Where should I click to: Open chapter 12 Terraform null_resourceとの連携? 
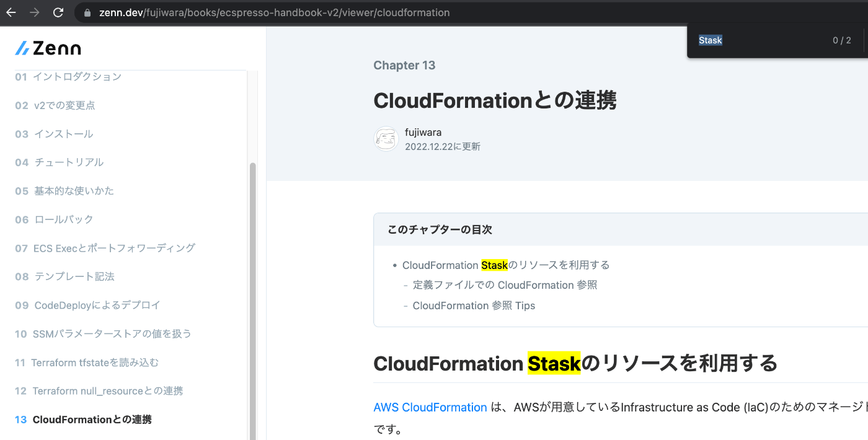tap(99, 391)
